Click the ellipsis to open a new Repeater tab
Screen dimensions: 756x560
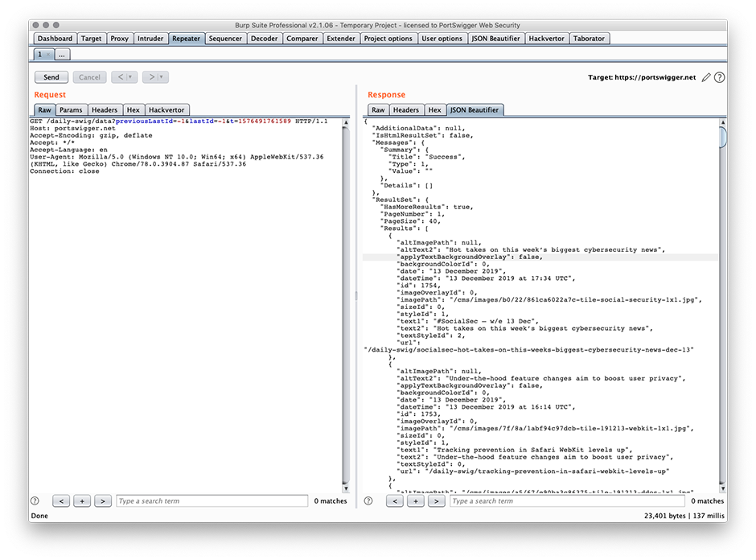tap(62, 55)
